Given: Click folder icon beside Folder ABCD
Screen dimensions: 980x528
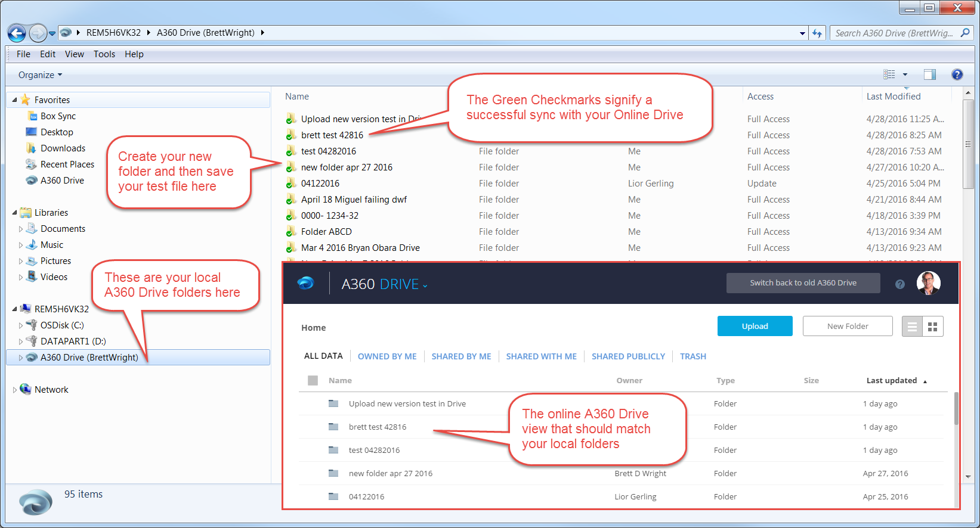Looking at the screenshot, I should coord(291,232).
